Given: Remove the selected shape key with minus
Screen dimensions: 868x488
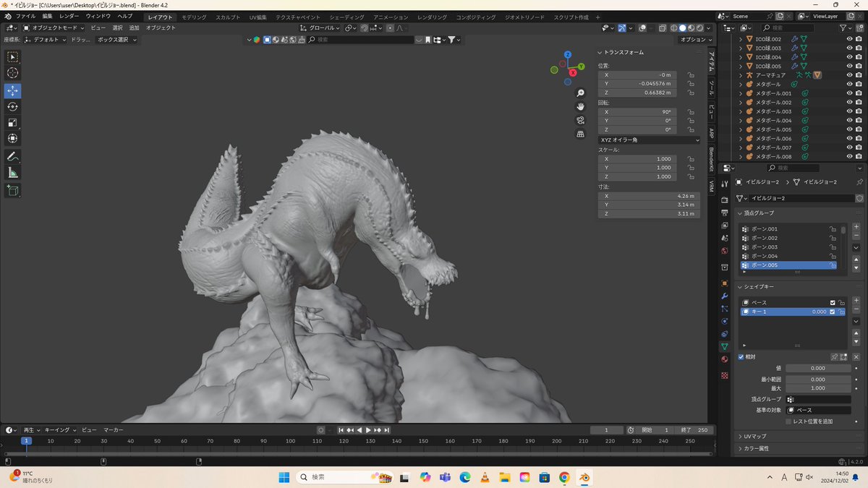Looking at the screenshot, I should [856, 309].
